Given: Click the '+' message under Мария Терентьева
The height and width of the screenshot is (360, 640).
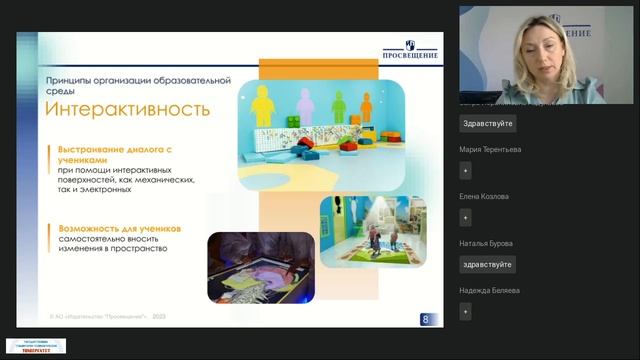Looking at the screenshot, I should point(465,171).
